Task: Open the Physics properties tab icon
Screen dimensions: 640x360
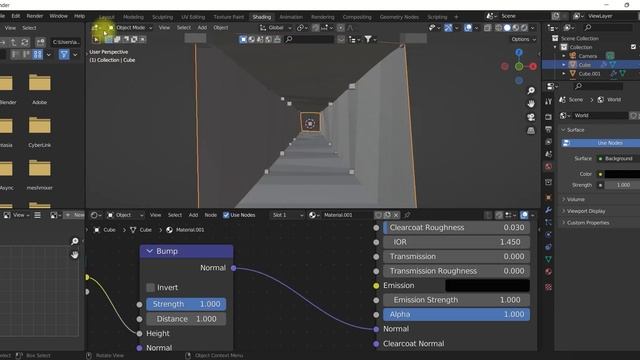Action: click(x=548, y=234)
